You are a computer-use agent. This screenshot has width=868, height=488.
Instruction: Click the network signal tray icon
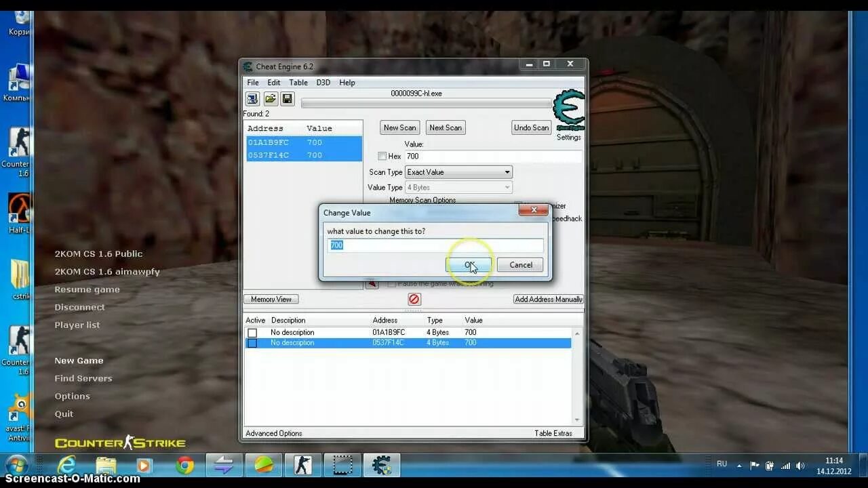click(x=785, y=466)
